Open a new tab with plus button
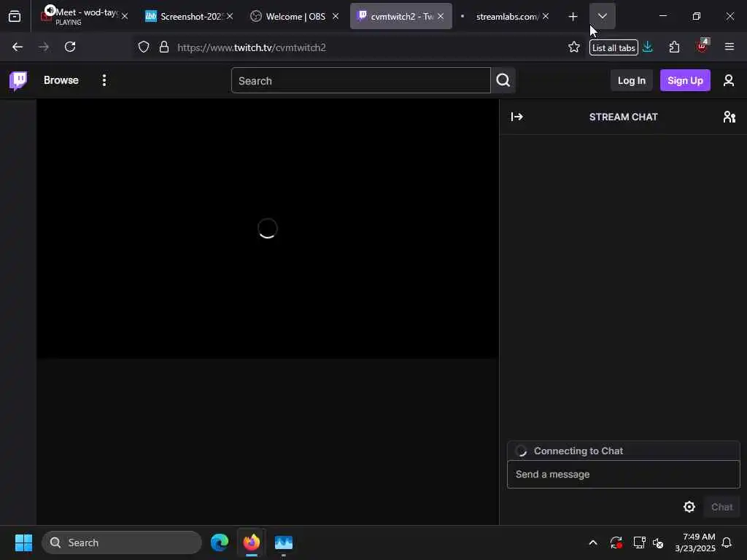The height and width of the screenshot is (560, 747). [x=573, y=17]
